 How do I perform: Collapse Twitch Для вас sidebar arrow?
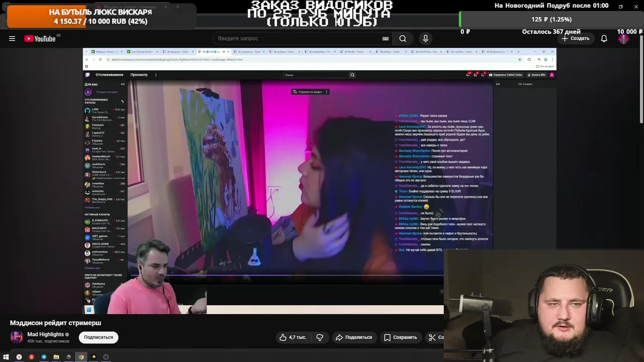tap(122, 84)
